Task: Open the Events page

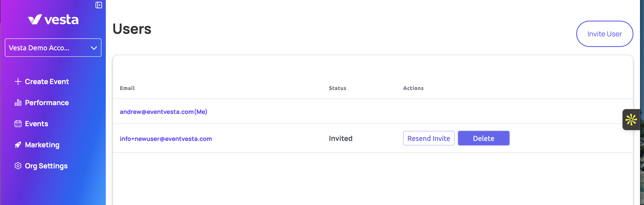Action: [36, 124]
